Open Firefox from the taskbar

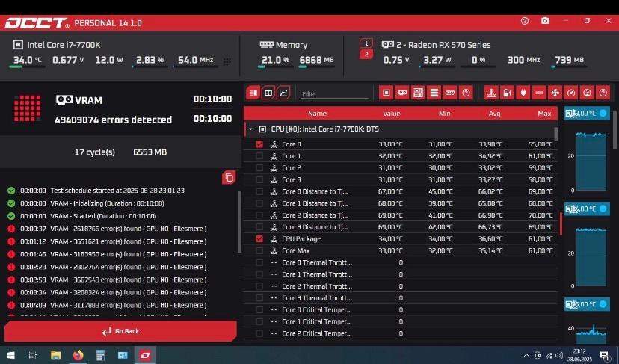[78, 355]
